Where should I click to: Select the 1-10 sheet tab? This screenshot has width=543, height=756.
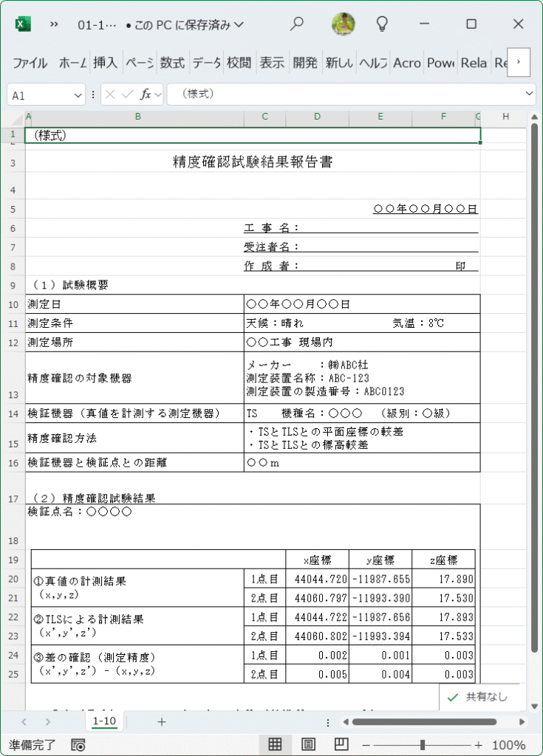pos(104,721)
